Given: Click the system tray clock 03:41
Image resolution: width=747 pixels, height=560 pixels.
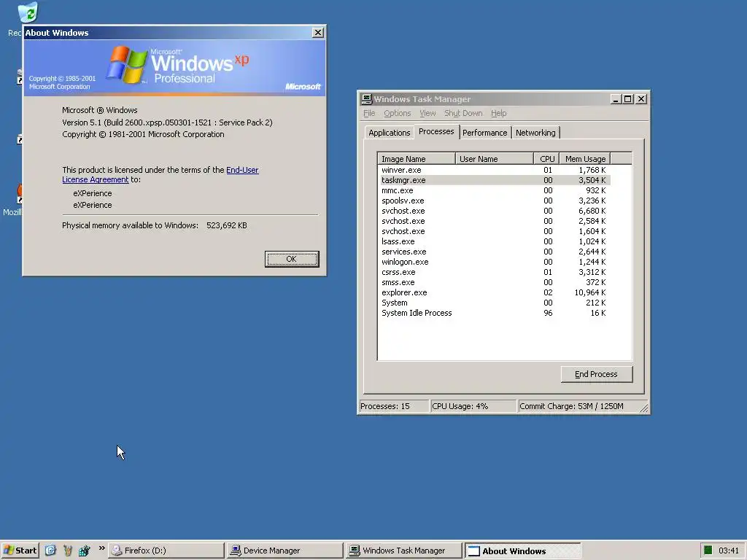Looking at the screenshot, I should (x=729, y=551).
